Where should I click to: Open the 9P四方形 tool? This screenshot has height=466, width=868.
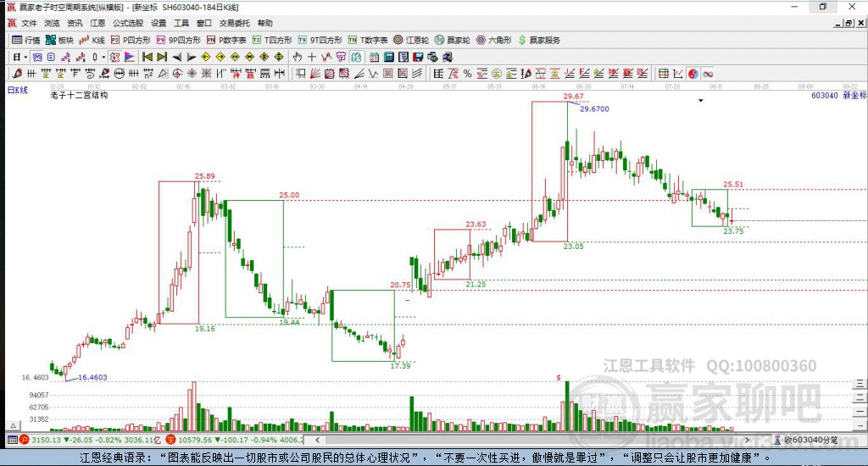(178, 40)
